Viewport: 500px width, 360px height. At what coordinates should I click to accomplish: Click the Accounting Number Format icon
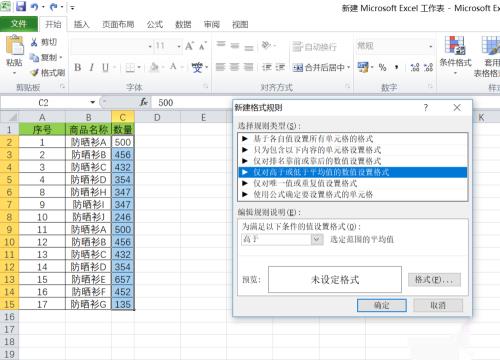(x=363, y=67)
